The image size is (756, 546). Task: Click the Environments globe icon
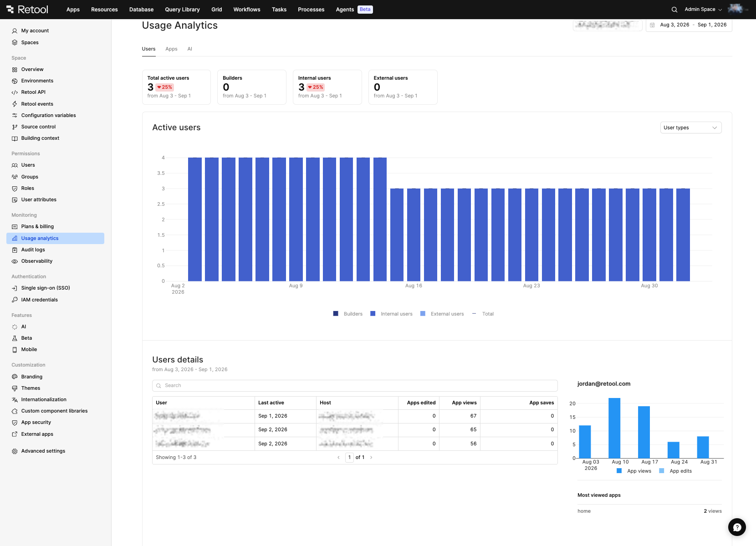[15, 81]
